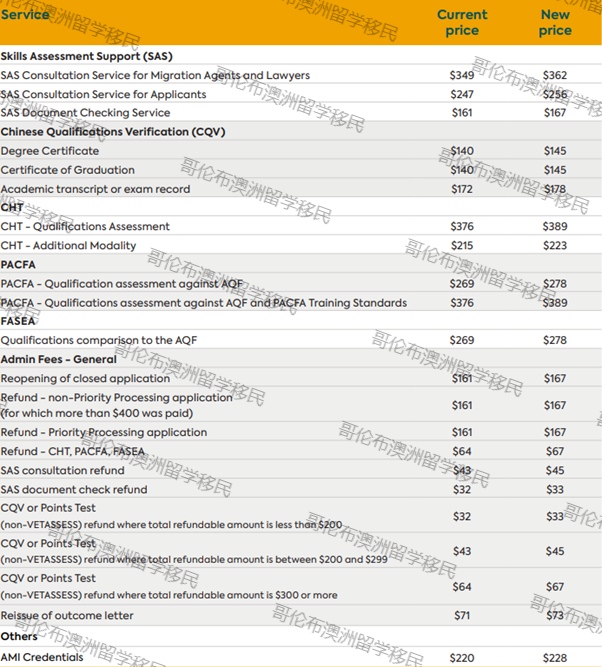Select "SAS document check refund" row label
602x667 pixels.
pos(74,490)
